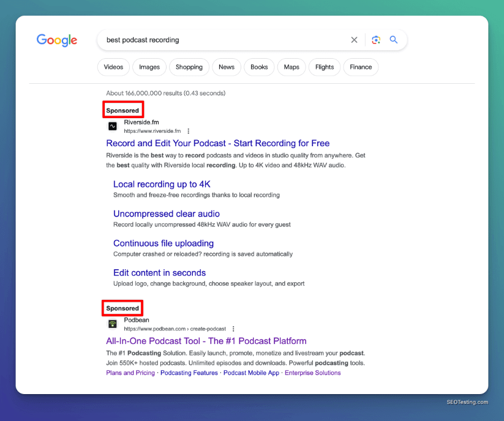This screenshot has width=504, height=421.
Task: Open the Shopping results tab
Action: click(189, 67)
